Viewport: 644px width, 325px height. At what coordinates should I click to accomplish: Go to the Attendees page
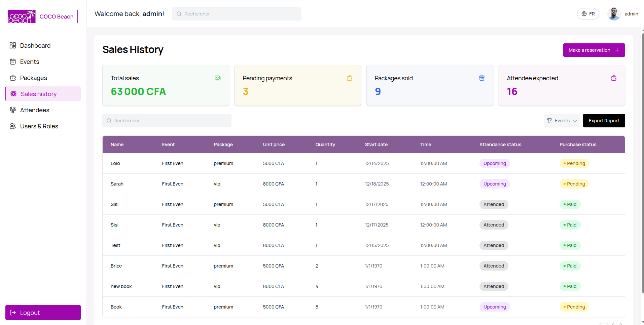[x=35, y=110]
